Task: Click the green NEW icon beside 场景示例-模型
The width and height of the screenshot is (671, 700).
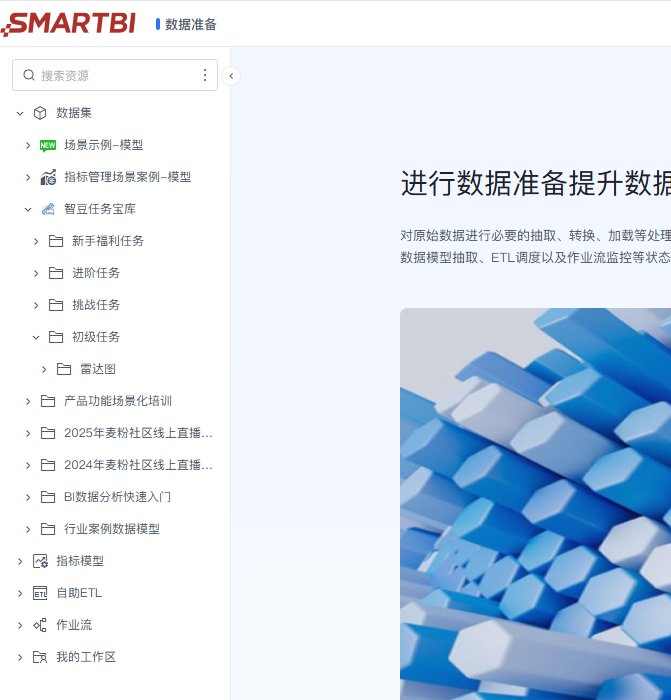Action: 48,145
